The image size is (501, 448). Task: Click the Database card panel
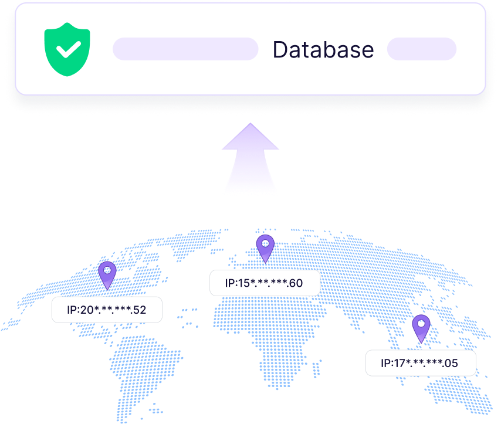tap(250, 49)
